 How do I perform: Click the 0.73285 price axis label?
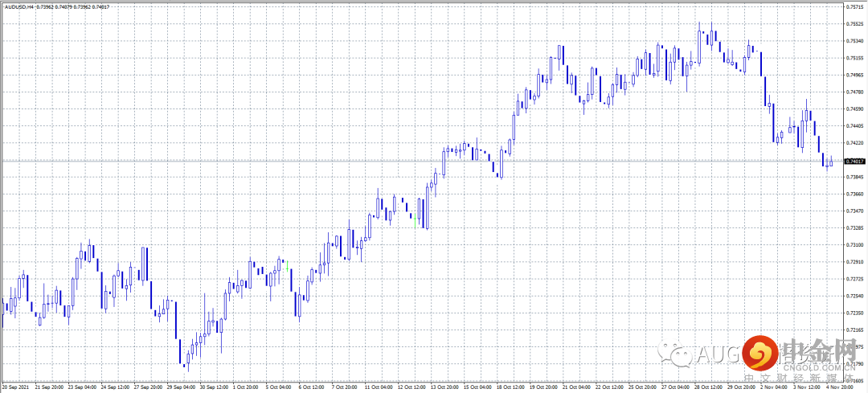coord(856,228)
